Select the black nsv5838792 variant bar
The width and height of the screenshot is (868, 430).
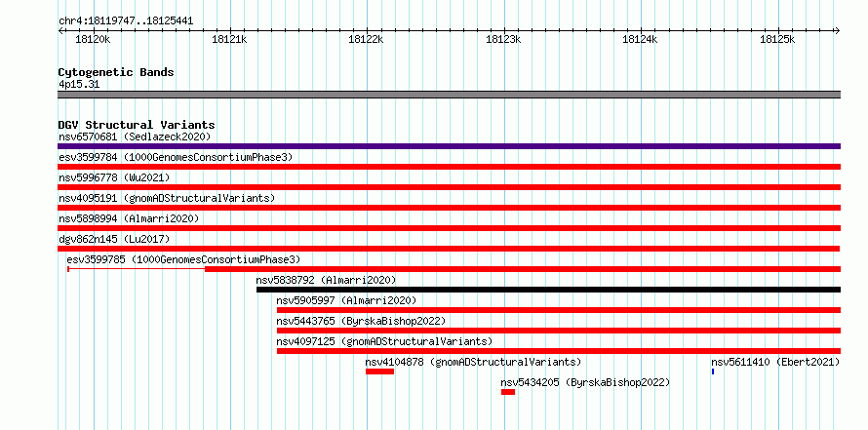click(x=548, y=290)
